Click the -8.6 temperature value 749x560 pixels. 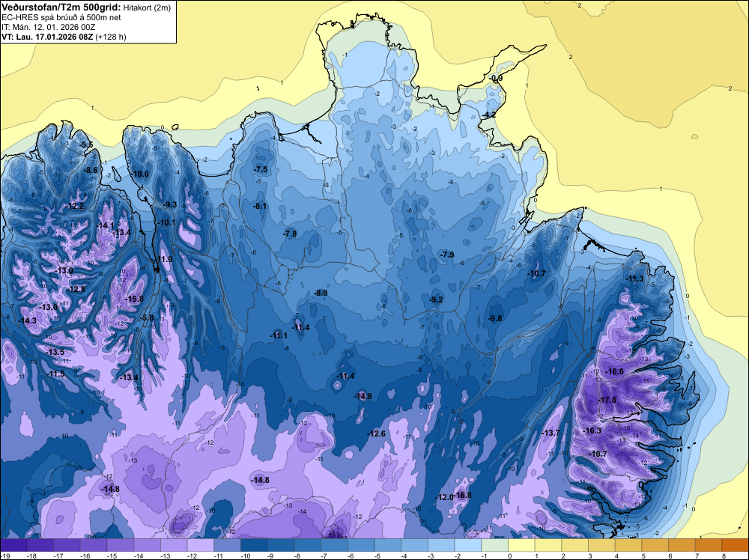click(x=91, y=170)
